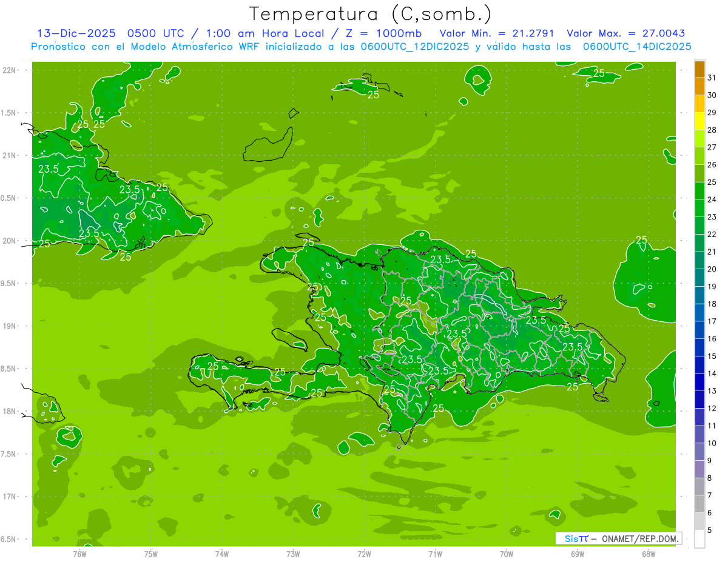Click the Valor Max. = 27.0043 readout
Image resolution: width=728 pixels, height=562 pixels.
[626, 34]
